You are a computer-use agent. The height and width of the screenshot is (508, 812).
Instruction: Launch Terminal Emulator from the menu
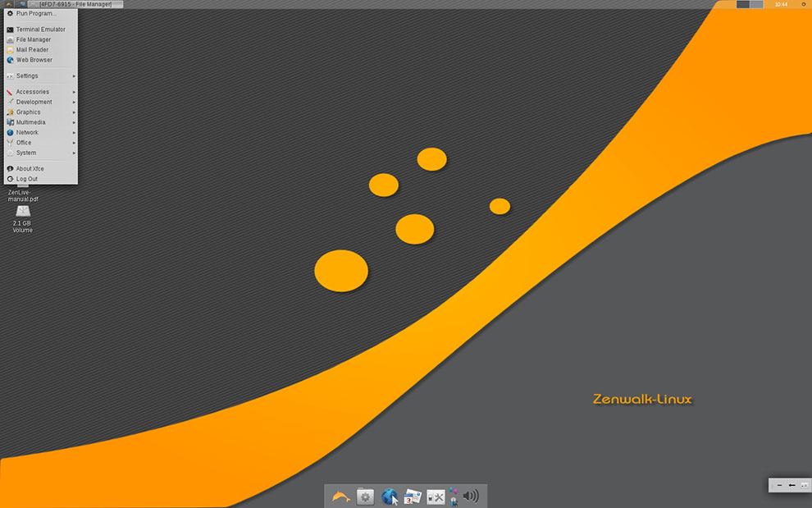41,30
